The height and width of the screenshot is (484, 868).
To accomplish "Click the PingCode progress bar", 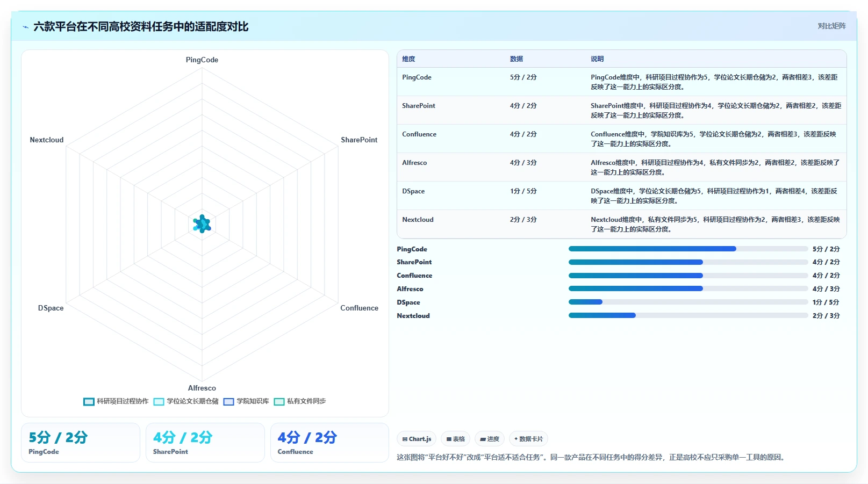I will pyautogui.click(x=688, y=249).
